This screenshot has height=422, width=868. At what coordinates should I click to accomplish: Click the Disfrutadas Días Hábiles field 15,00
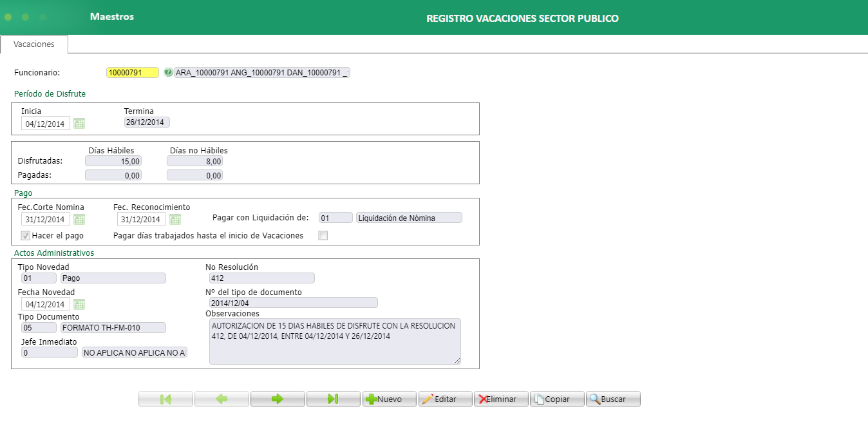click(x=113, y=161)
